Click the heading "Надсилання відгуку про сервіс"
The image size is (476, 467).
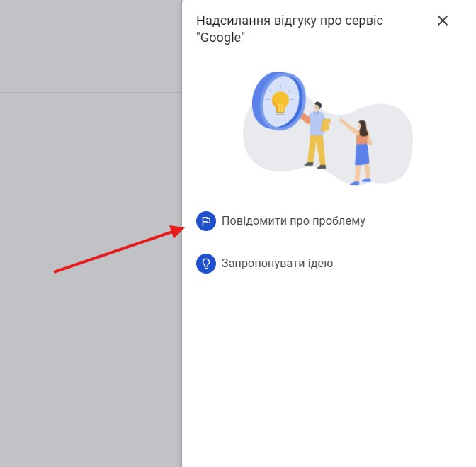pos(289,21)
